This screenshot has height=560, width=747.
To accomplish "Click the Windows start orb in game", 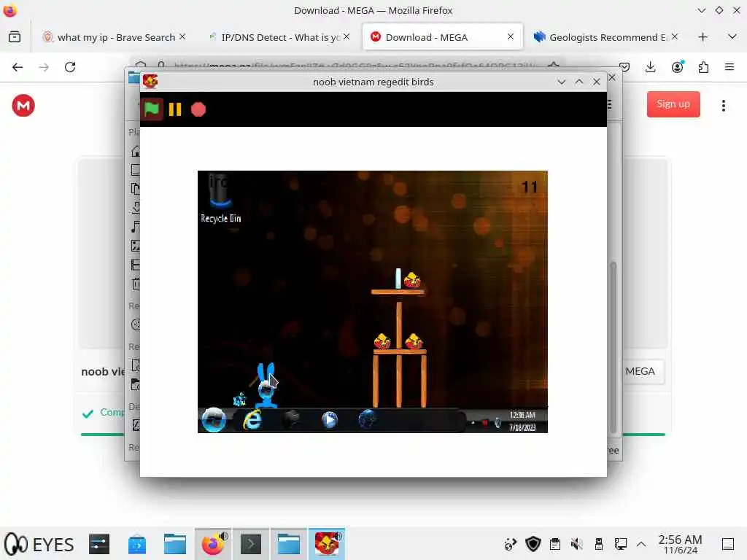I will [x=214, y=419].
